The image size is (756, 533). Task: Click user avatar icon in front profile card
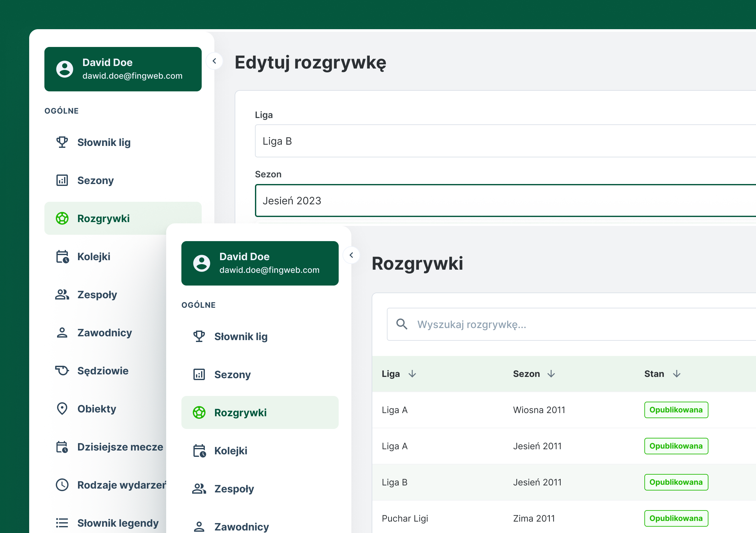click(x=201, y=263)
